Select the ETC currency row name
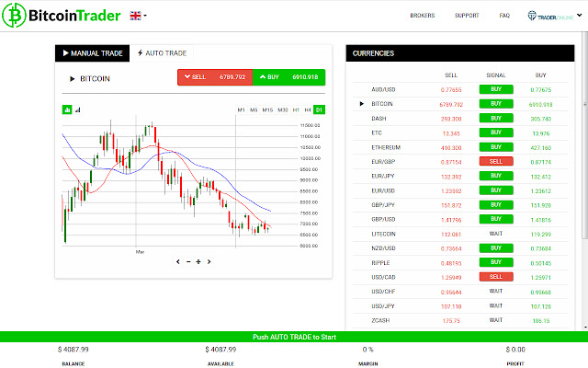The image size is (588, 368). click(377, 132)
